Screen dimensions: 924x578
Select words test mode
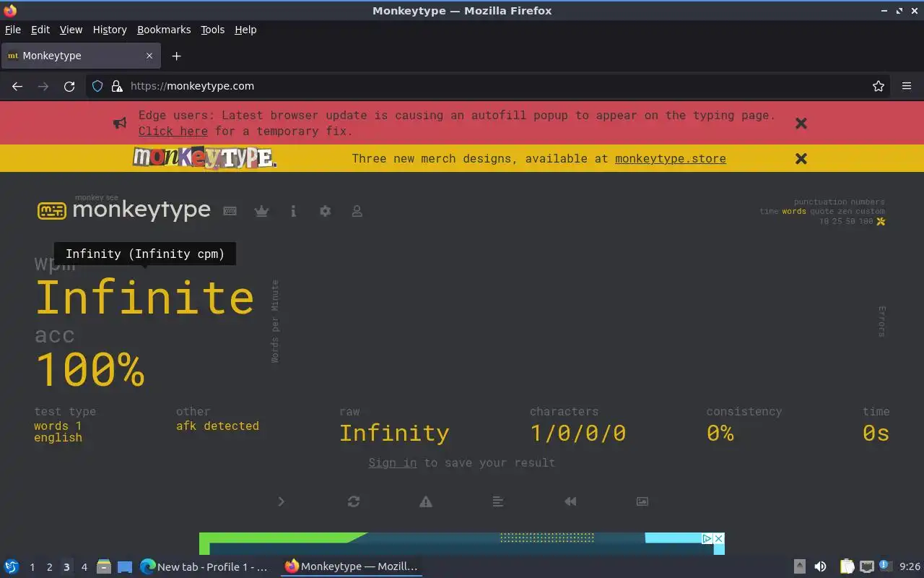794,212
